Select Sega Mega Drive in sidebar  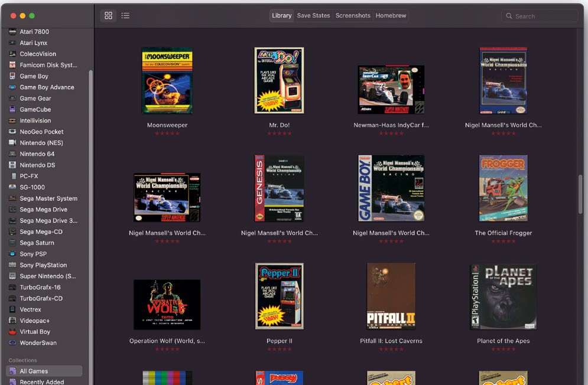[44, 210]
